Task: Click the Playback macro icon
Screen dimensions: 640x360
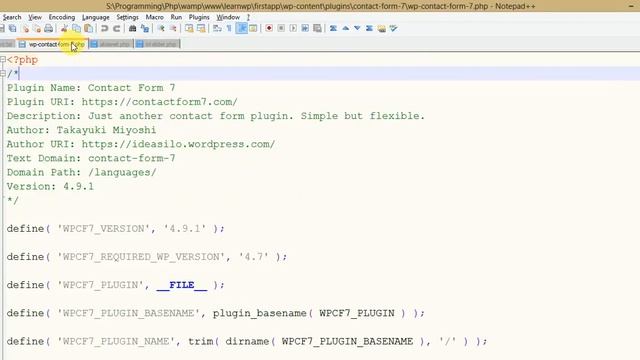Action: (293, 28)
